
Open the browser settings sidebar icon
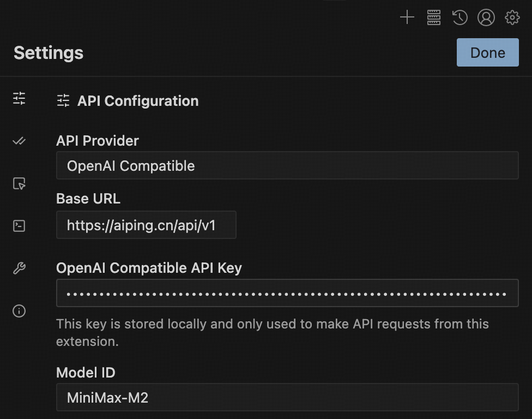pyautogui.click(x=19, y=183)
